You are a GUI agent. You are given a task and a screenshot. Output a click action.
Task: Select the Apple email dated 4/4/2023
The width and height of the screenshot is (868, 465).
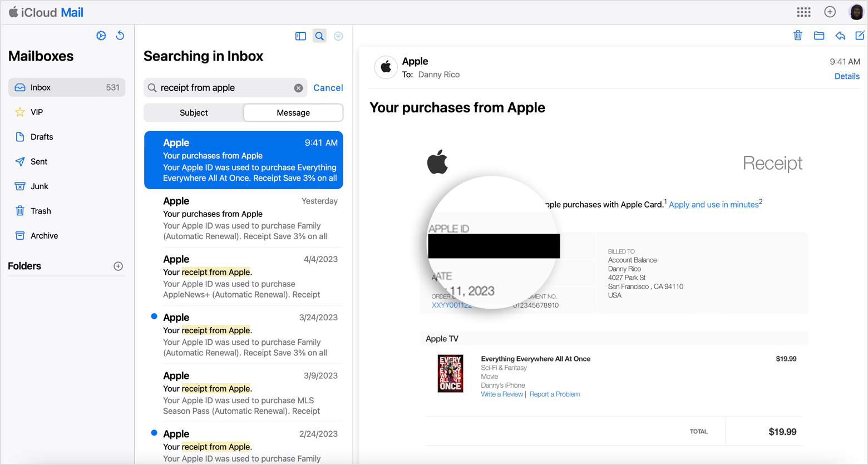click(x=244, y=277)
